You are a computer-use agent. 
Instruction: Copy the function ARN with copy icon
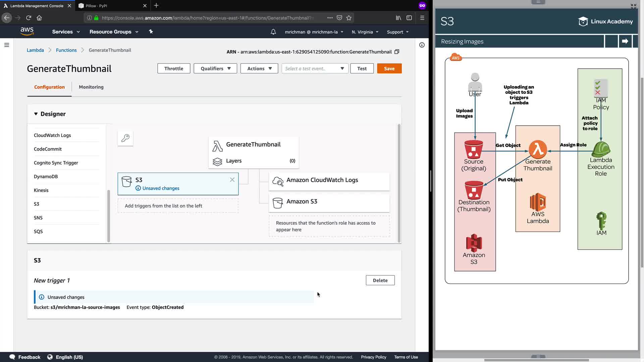coord(397,52)
